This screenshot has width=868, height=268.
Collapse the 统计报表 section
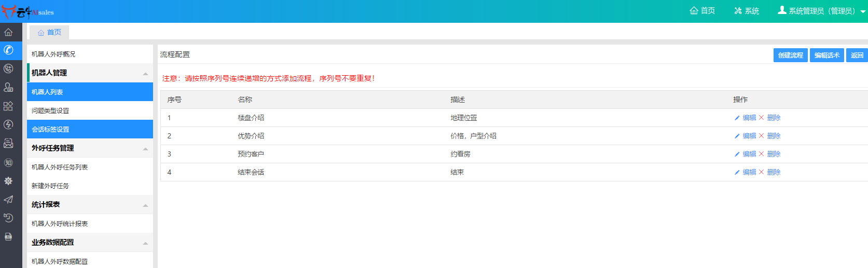[x=145, y=205]
